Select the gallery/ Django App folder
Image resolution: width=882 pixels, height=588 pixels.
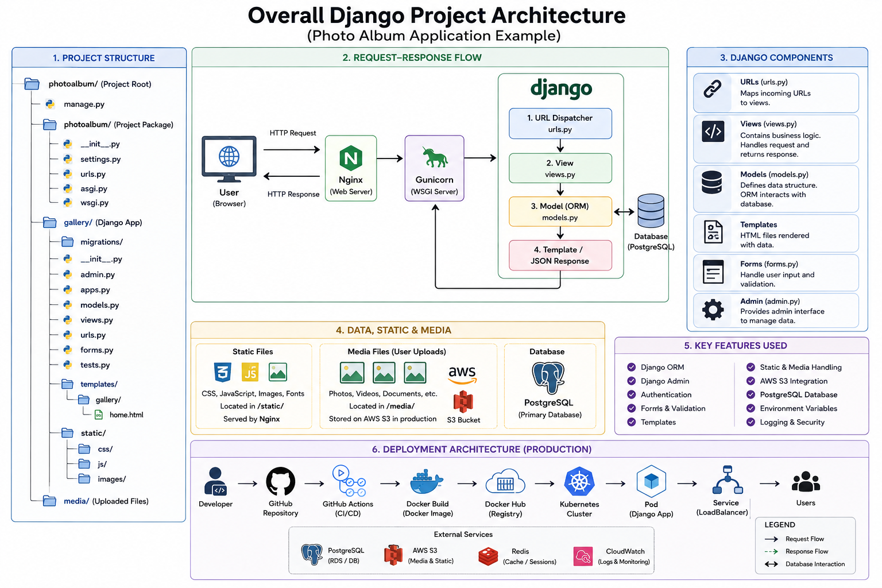point(92,222)
